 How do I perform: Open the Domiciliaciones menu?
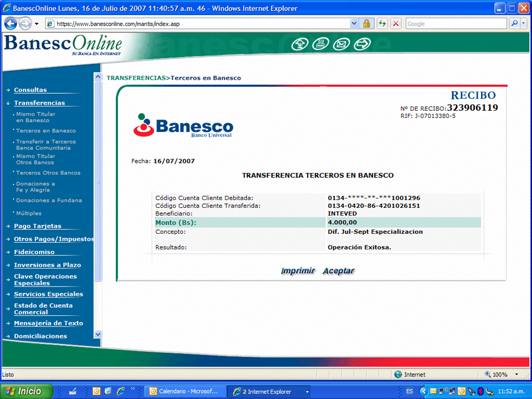coord(40,336)
